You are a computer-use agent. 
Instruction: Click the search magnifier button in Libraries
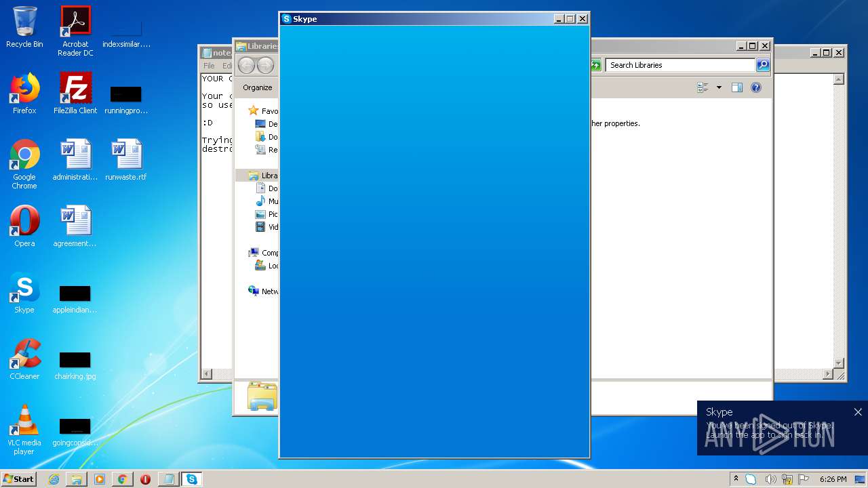[763, 65]
